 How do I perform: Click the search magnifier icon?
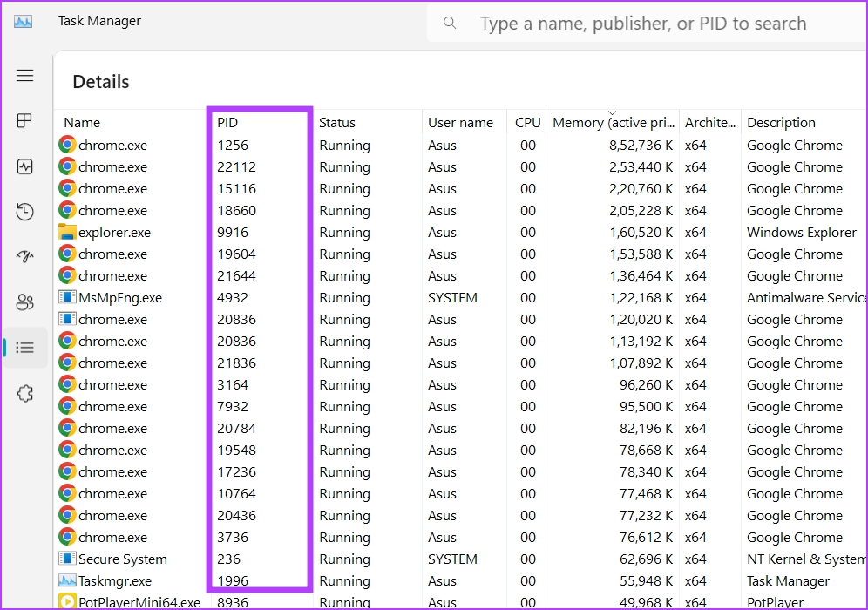449,23
